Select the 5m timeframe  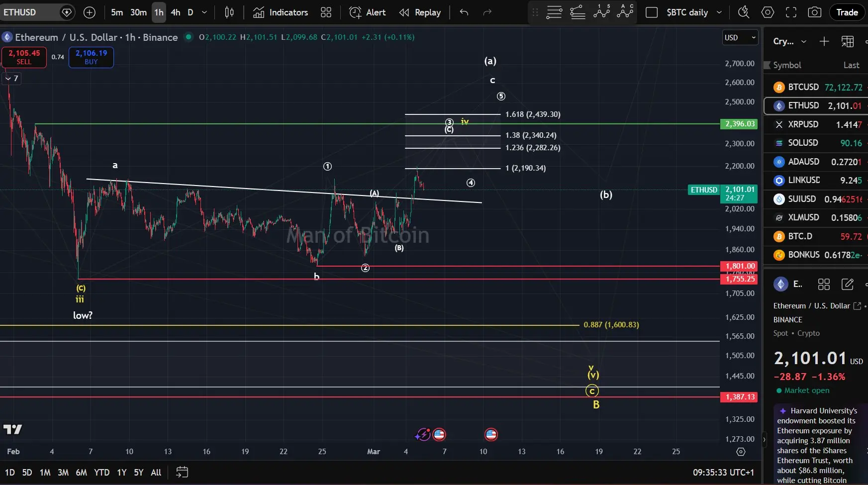[x=117, y=12]
